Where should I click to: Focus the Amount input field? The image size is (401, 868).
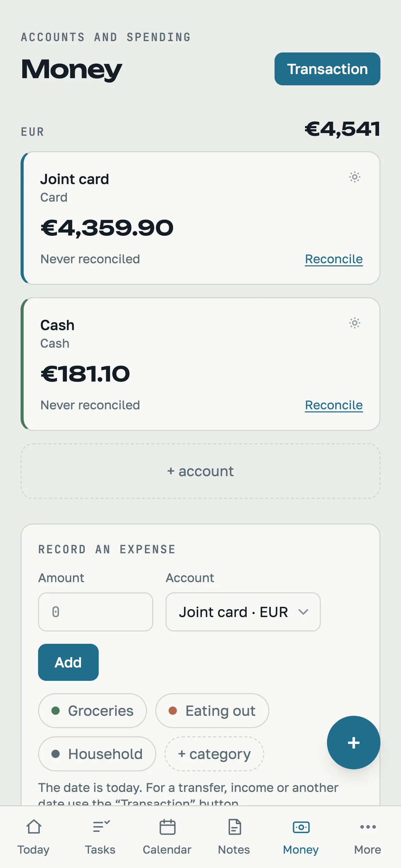click(96, 612)
